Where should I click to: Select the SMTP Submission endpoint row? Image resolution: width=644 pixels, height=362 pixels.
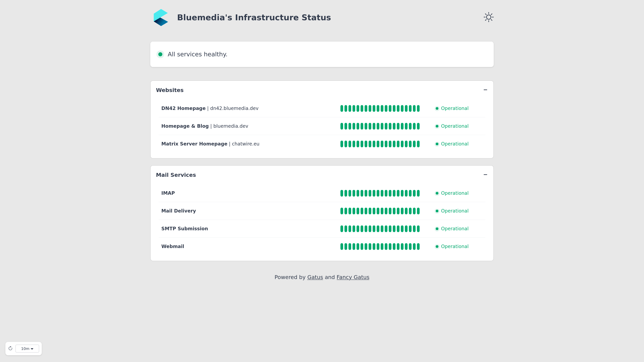coord(322,229)
